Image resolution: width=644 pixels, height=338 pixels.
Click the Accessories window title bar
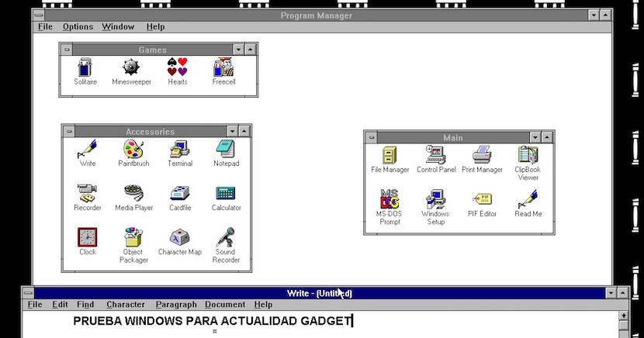[x=151, y=131]
